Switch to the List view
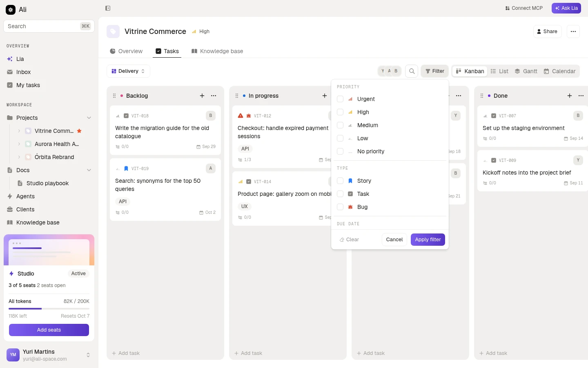Viewport: 588px width, 368px height. pos(499,71)
